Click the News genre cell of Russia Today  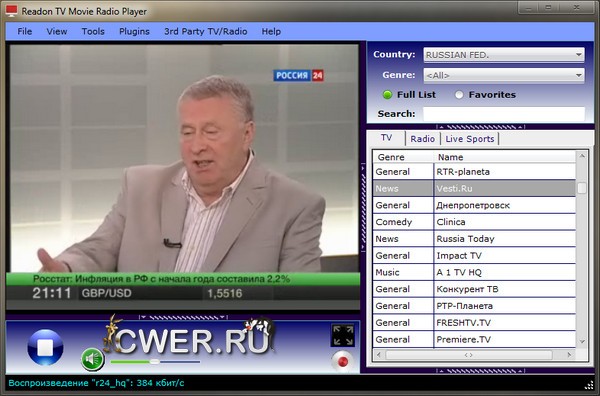coord(403,239)
